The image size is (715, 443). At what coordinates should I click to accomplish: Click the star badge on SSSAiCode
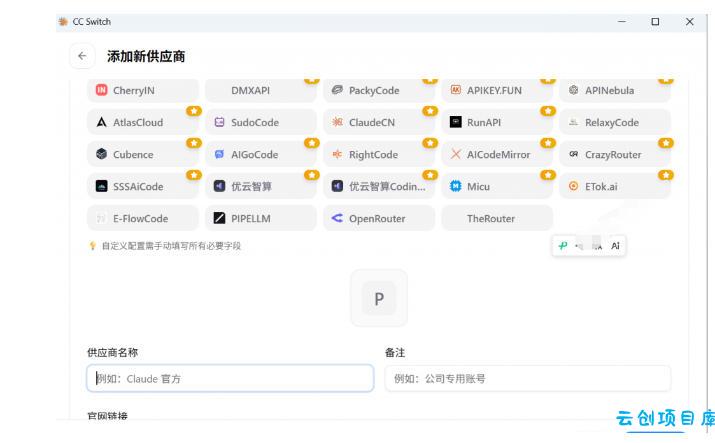pyautogui.click(x=194, y=175)
